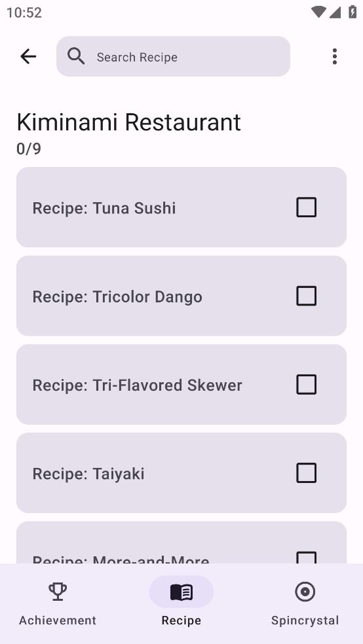Viewport: 363px width, 644px height.
Task: Open the three-dot overflow menu
Action: (x=335, y=56)
